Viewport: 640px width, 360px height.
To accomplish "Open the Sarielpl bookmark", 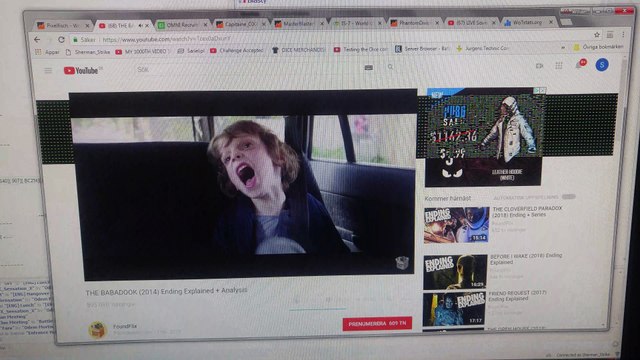I will coord(191,51).
